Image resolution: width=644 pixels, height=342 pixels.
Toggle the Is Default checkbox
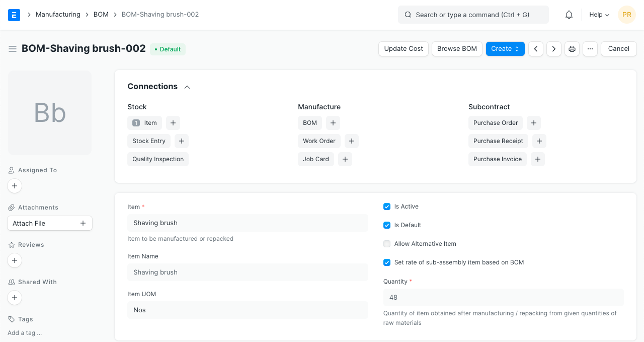coord(387,225)
